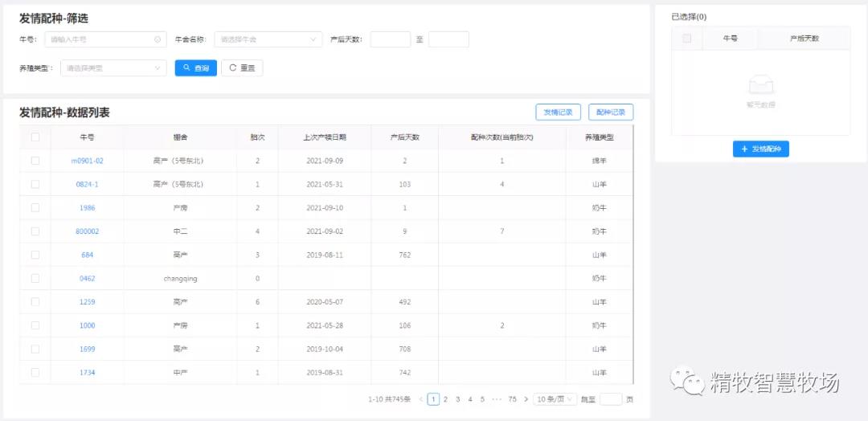Screen dimensions: 868x421
Task: Click the 重置 reset button
Action: click(x=242, y=68)
